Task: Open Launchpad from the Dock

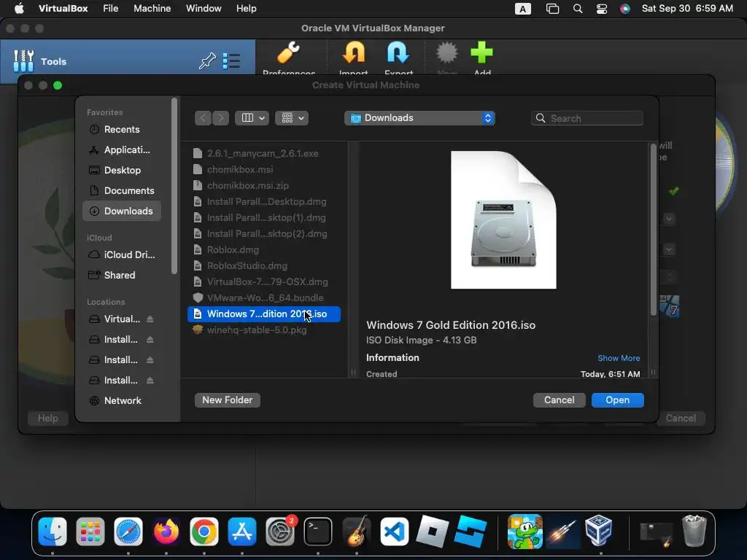Action: click(x=90, y=532)
